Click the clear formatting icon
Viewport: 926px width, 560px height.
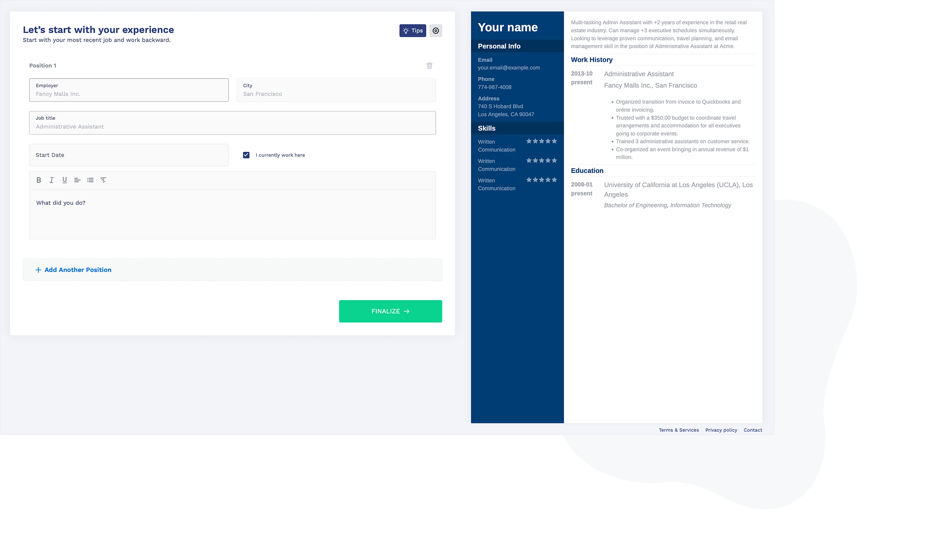[x=104, y=179]
